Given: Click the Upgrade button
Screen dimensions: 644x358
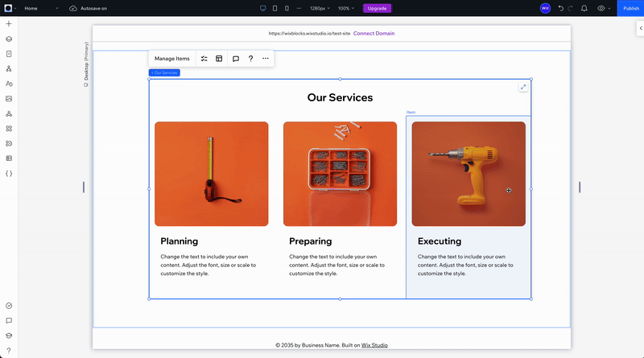Looking at the screenshot, I should point(377,8).
